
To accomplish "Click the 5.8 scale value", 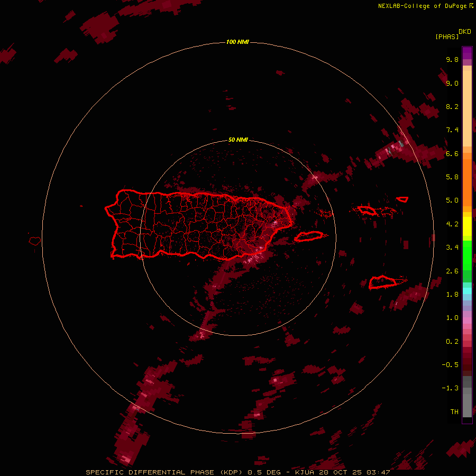I will click(x=452, y=177).
